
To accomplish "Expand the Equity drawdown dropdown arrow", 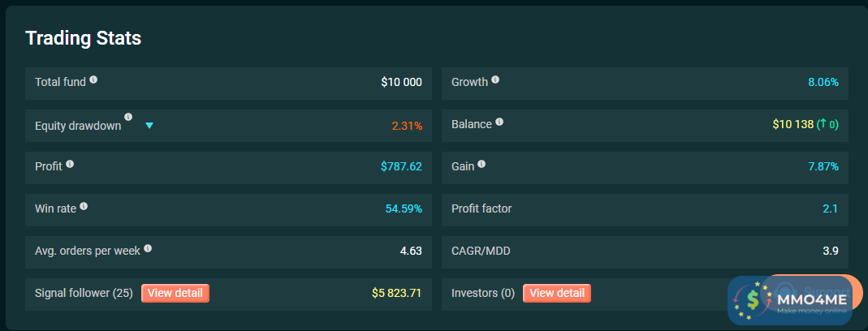I will (x=149, y=126).
